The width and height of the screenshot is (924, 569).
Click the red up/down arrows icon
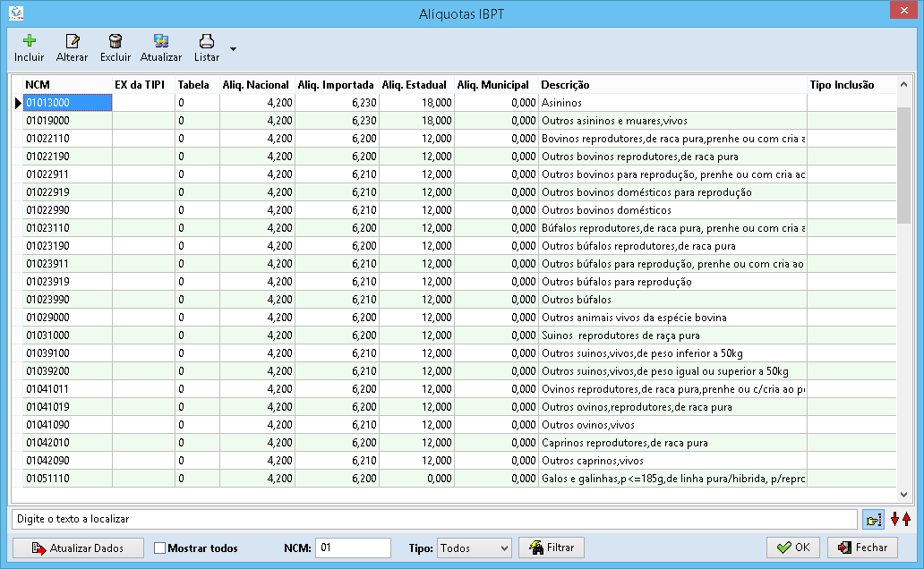[x=901, y=519]
